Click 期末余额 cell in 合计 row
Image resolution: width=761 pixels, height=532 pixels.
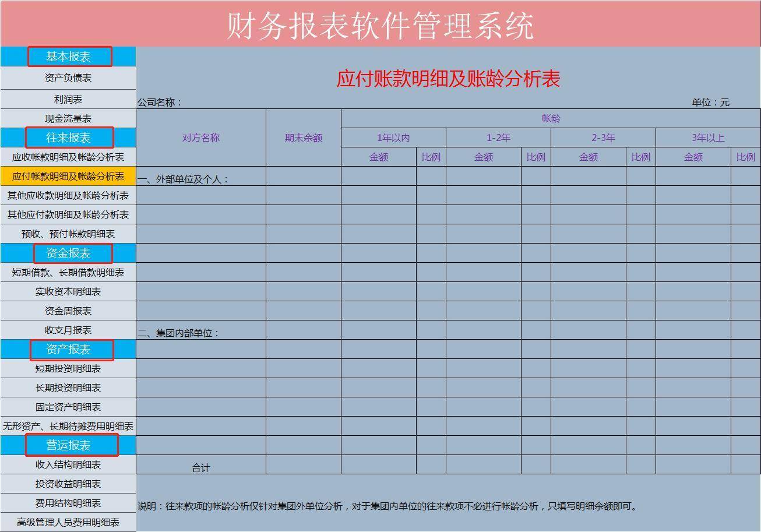pos(304,464)
